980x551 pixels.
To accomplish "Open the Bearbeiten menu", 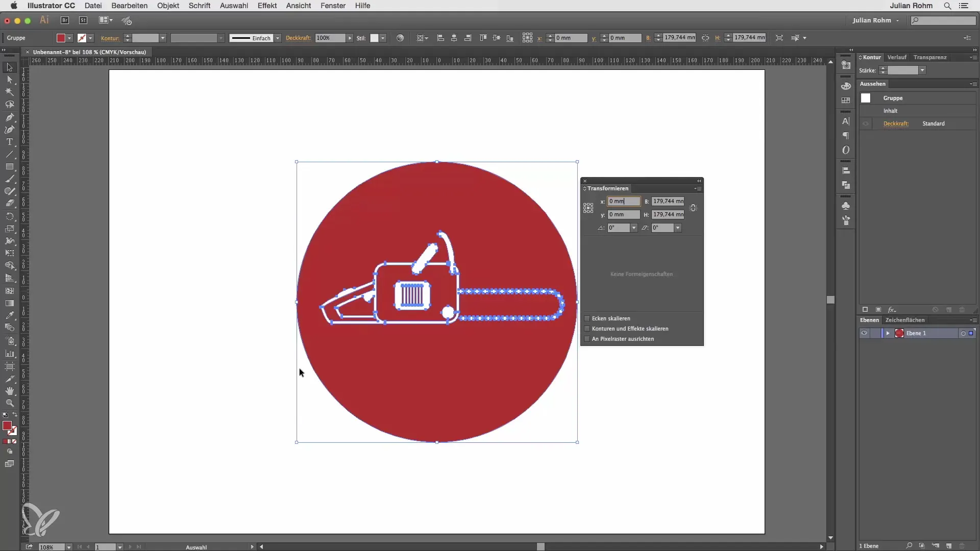I will pos(130,6).
